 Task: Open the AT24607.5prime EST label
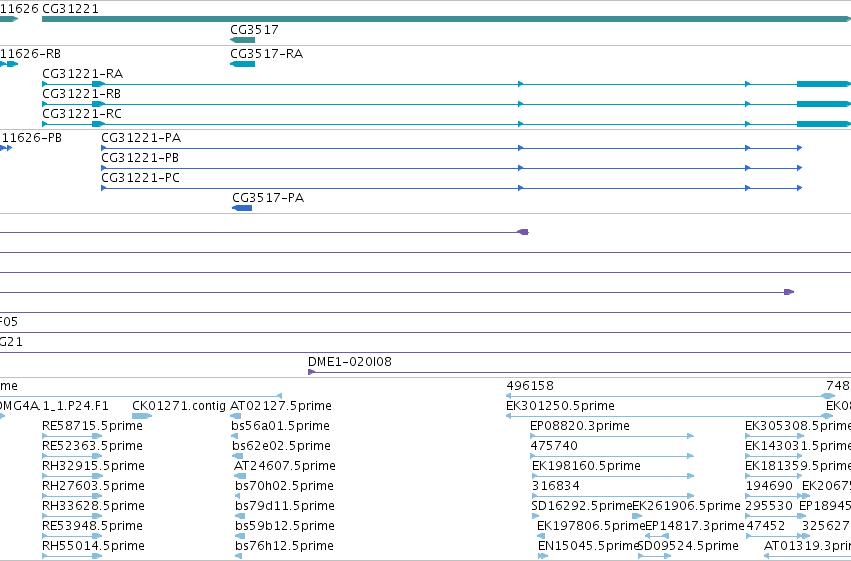click(x=284, y=466)
